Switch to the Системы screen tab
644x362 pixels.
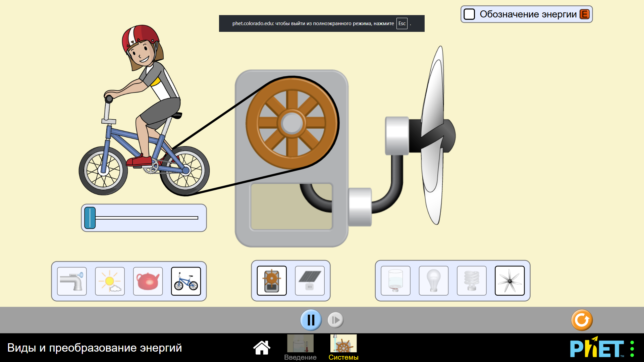[x=343, y=347]
